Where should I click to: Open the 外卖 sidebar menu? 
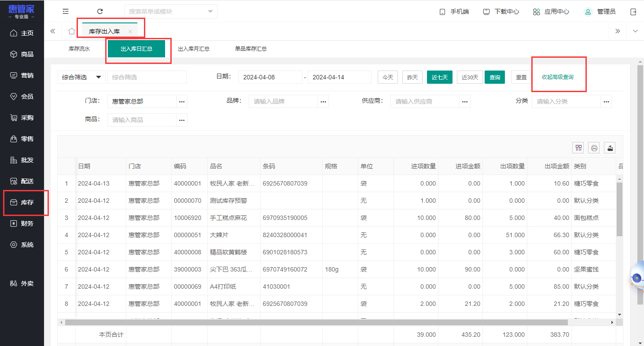pos(22,283)
